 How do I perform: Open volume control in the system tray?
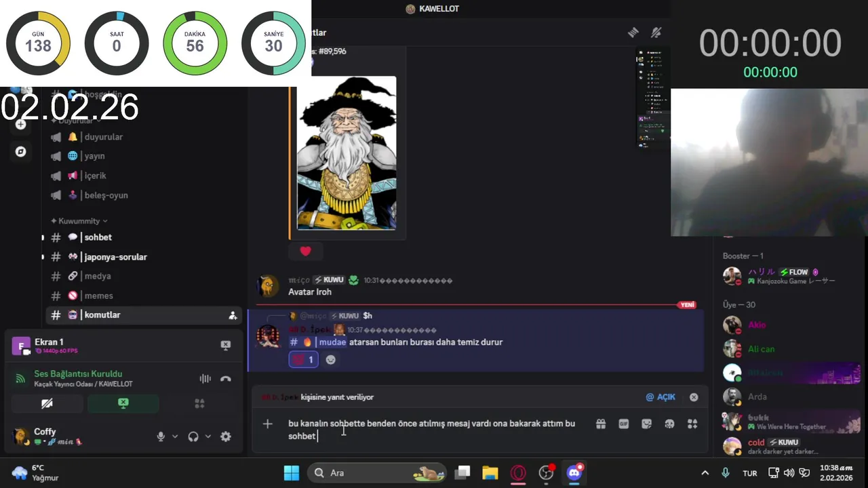click(789, 473)
